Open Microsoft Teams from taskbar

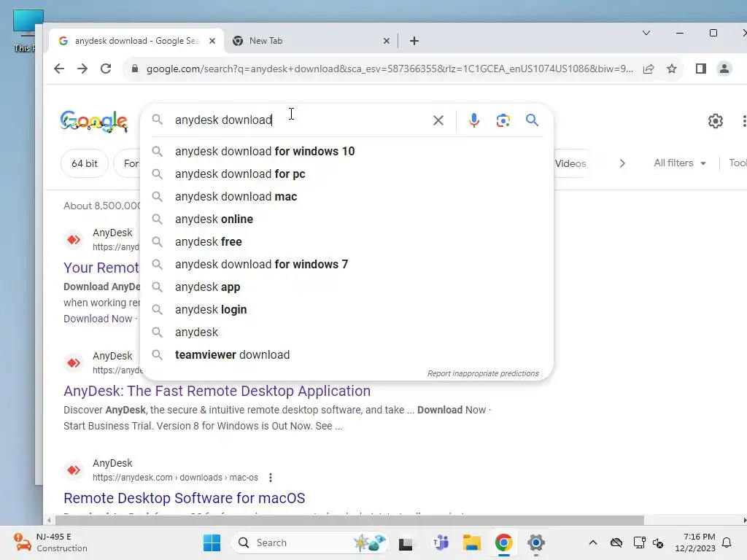(441, 542)
